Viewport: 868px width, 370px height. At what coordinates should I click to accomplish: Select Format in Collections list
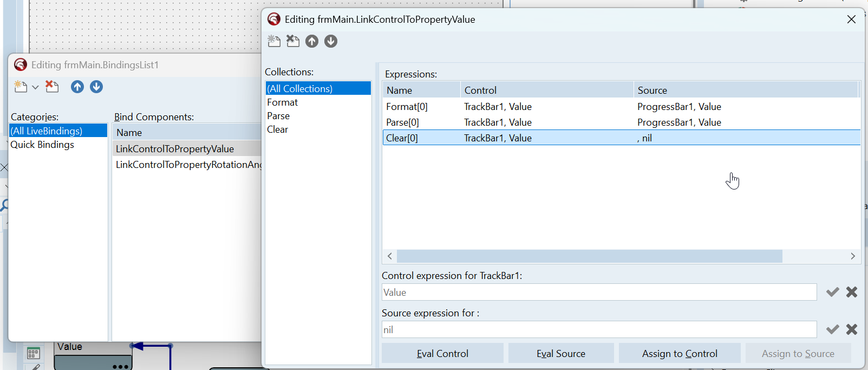[282, 102]
